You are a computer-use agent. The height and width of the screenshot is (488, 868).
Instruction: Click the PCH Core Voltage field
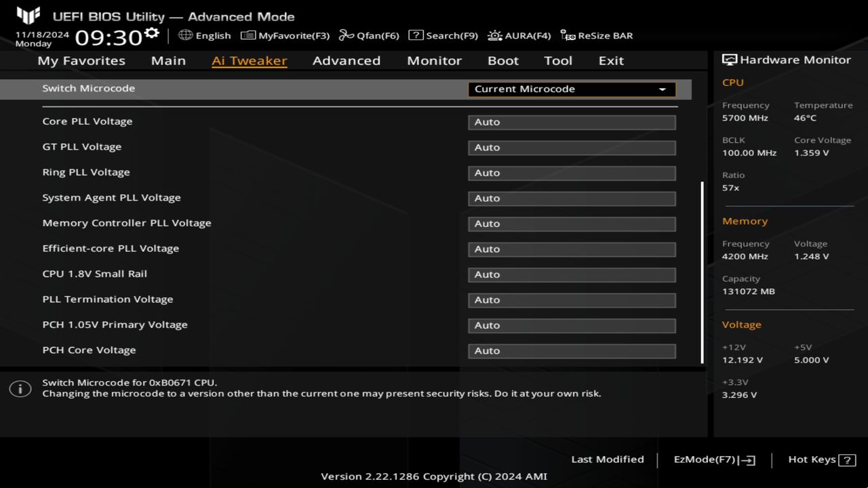click(x=572, y=351)
